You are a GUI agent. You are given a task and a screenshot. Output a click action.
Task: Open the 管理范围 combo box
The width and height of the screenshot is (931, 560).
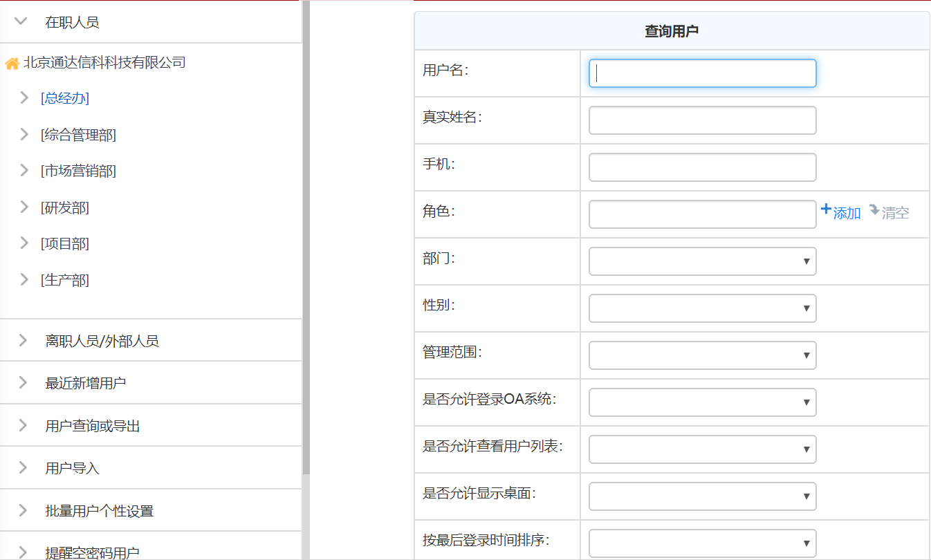(x=702, y=355)
